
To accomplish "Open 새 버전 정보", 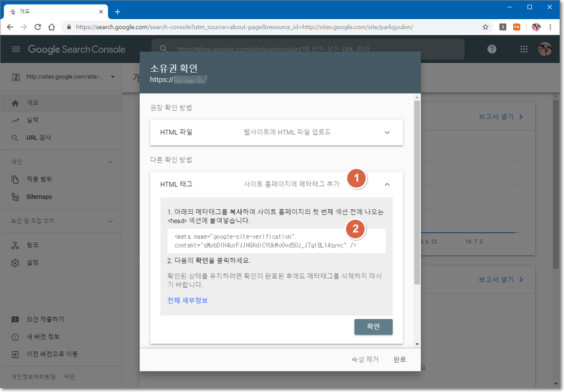I will 61,337.
